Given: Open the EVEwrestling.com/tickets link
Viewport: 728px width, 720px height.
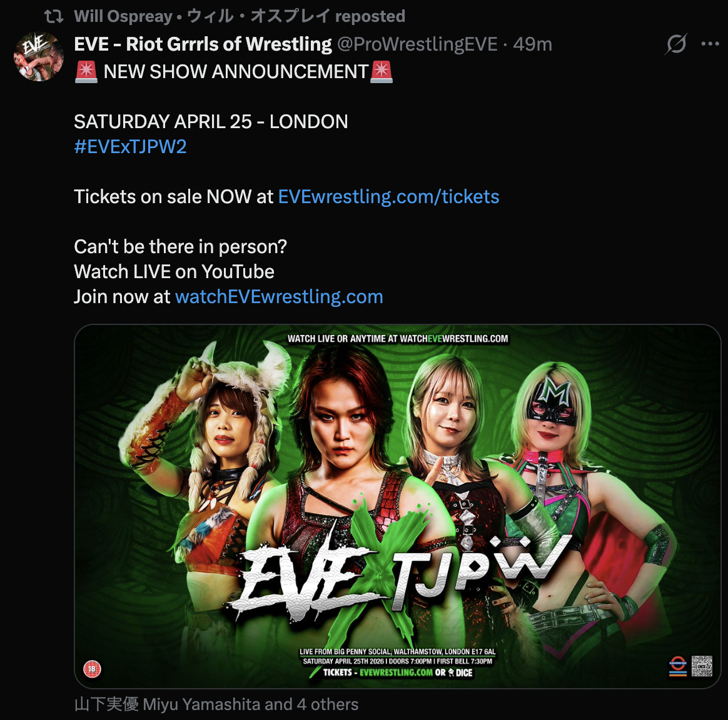Looking at the screenshot, I should pos(388,197).
